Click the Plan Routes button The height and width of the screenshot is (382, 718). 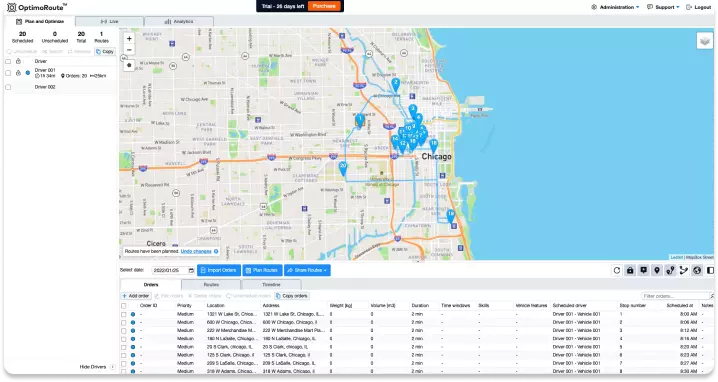262,270
